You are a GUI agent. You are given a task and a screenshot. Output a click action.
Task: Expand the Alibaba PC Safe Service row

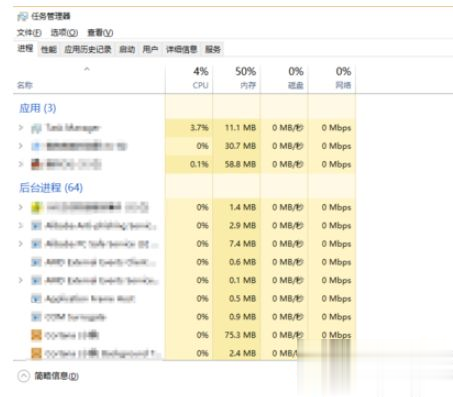pos(21,244)
